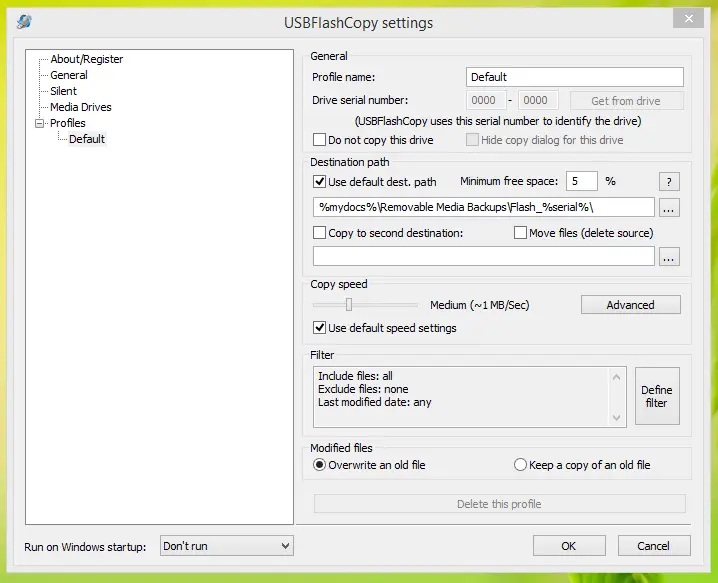The width and height of the screenshot is (718, 583).
Task: Browse for the second destination path
Action: 669,256
